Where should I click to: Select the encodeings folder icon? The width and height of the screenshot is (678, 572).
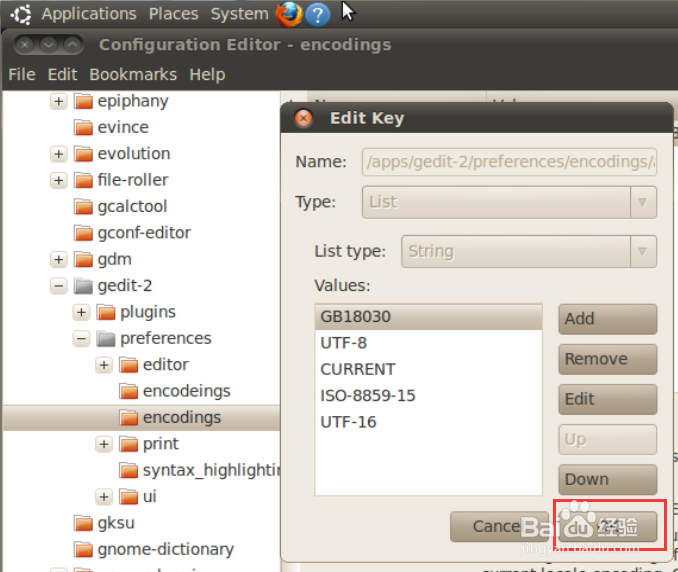129,391
